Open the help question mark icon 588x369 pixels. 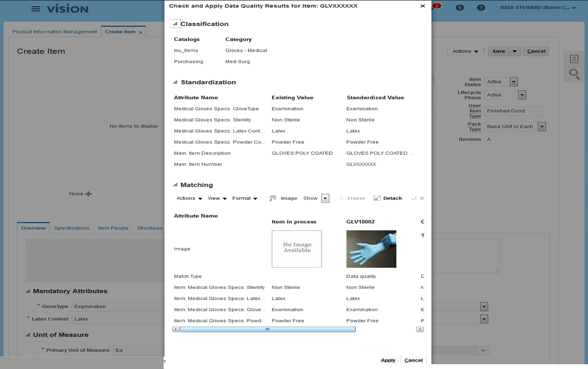click(x=481, y=7)
